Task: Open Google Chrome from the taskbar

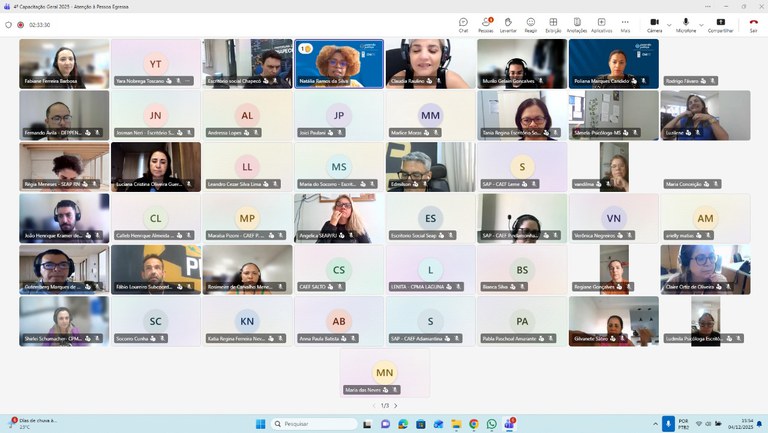Action: point(474,424)
